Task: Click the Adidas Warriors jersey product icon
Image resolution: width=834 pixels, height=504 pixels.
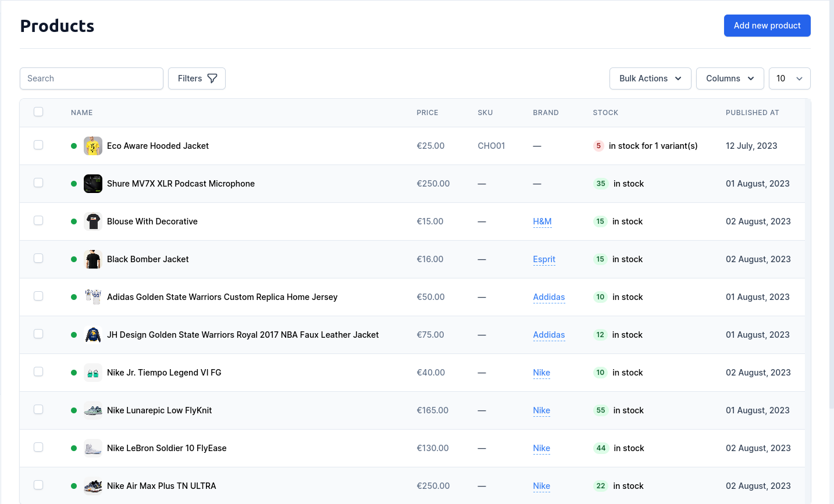Action: (93, 297)
